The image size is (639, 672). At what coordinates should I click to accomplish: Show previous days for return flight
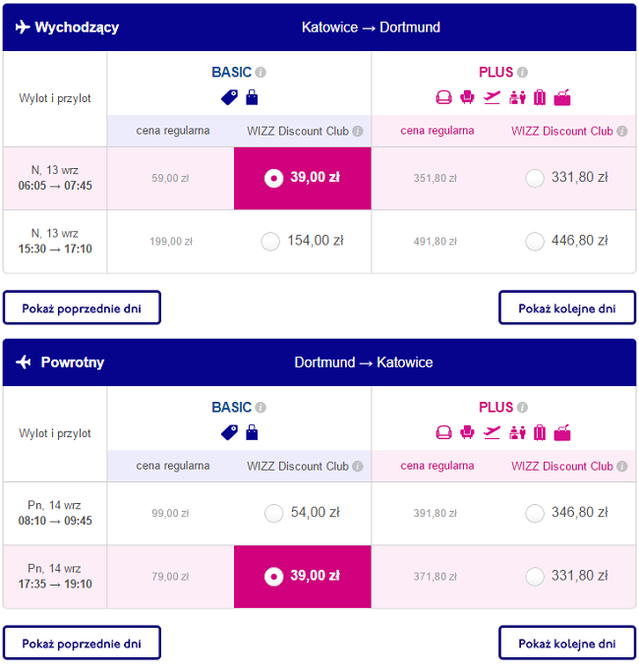point(82,643)
